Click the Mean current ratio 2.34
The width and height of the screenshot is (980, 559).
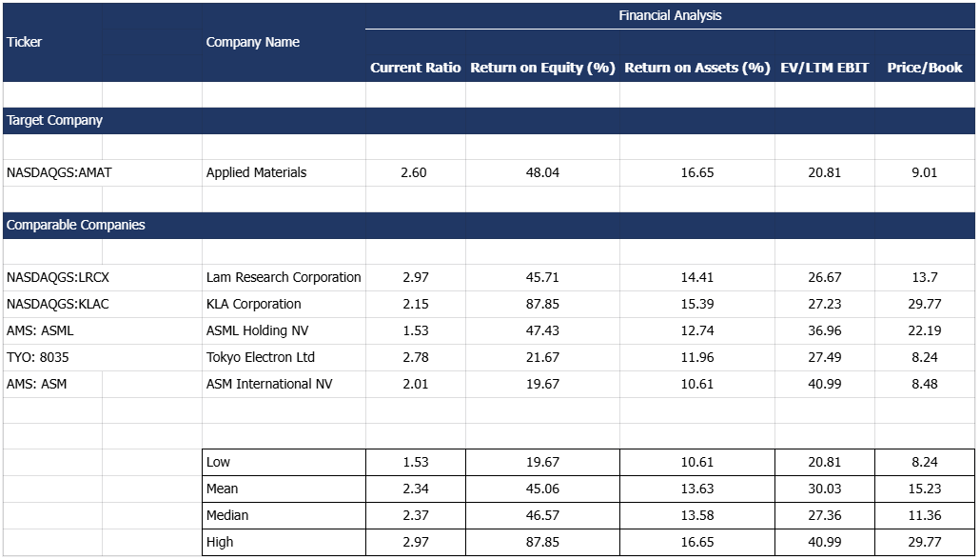[x=416, y=489]
